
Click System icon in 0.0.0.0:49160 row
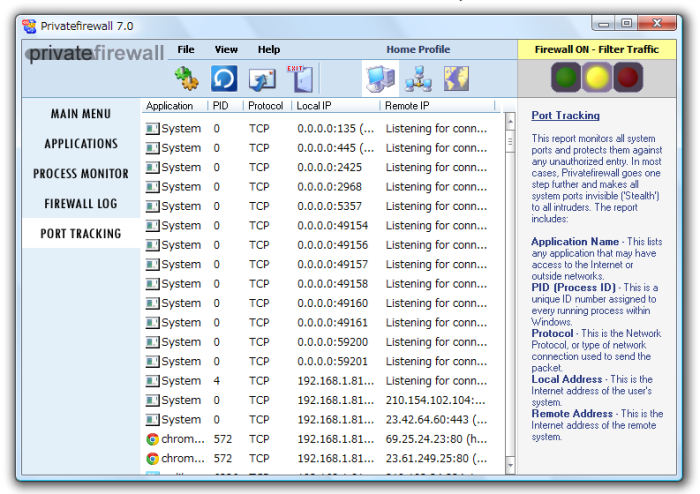pos(152,303)
